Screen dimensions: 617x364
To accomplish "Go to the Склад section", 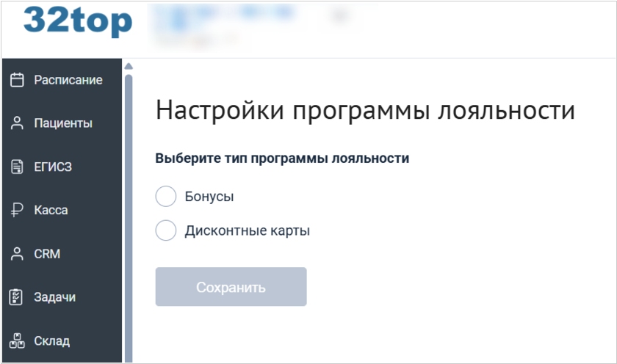I will (51, 341).
